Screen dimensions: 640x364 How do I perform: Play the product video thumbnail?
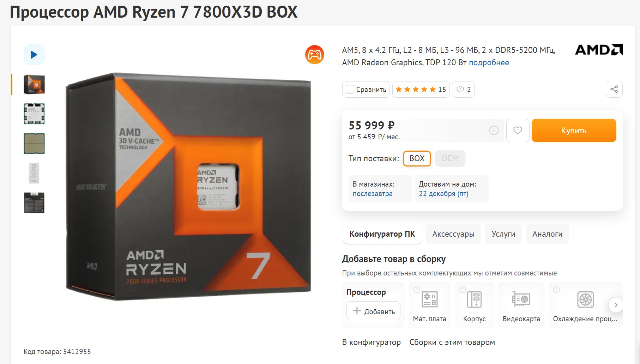(34, 55)
